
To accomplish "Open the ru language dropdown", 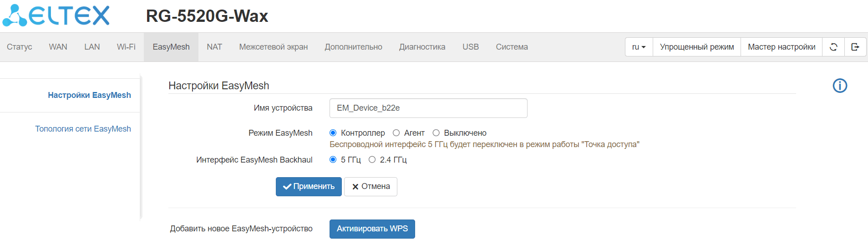I will point(639,47).
